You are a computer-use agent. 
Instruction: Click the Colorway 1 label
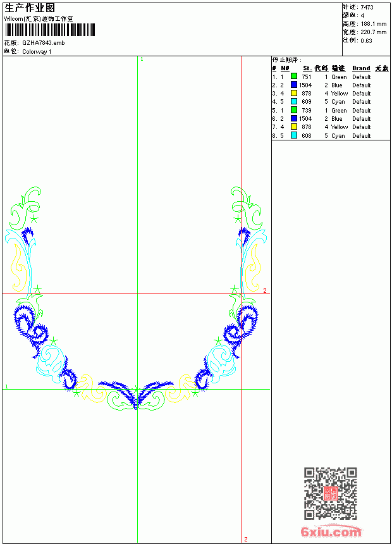[37, 52]
